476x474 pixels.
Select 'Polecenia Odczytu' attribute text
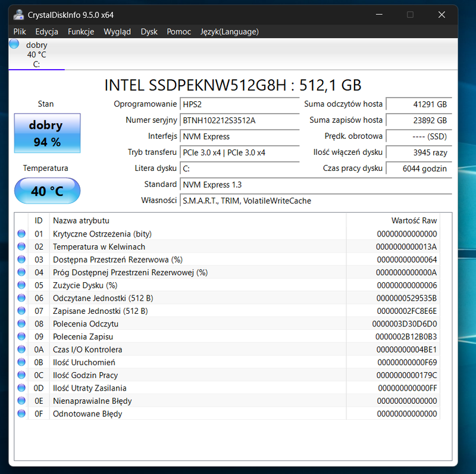coord(86,324)
